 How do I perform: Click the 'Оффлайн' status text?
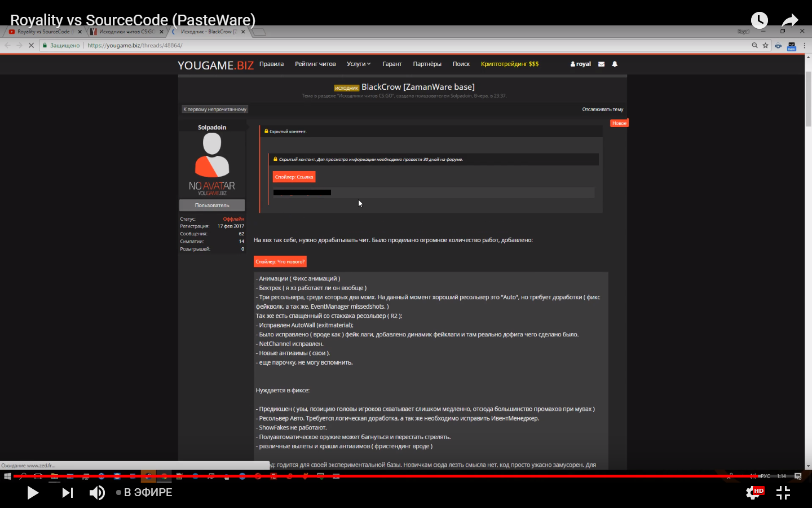[233, 219]
